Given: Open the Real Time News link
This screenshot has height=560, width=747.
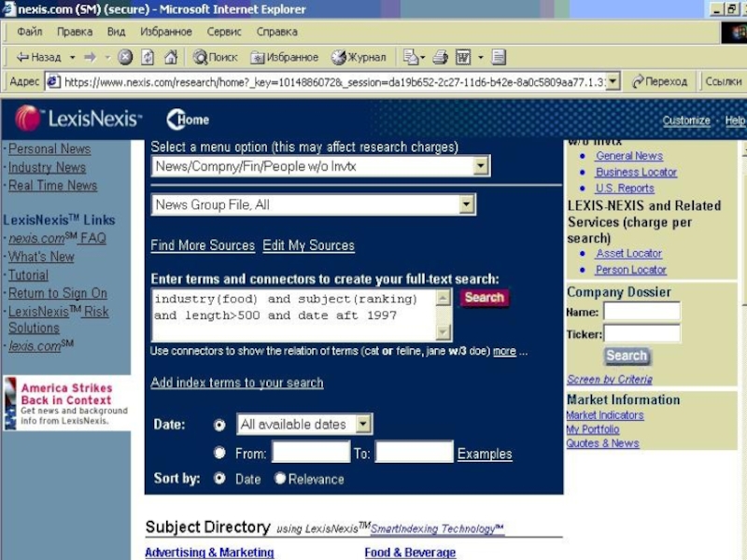Looking at the screenshot, I should pyautogui.click(x=53, y=186).
